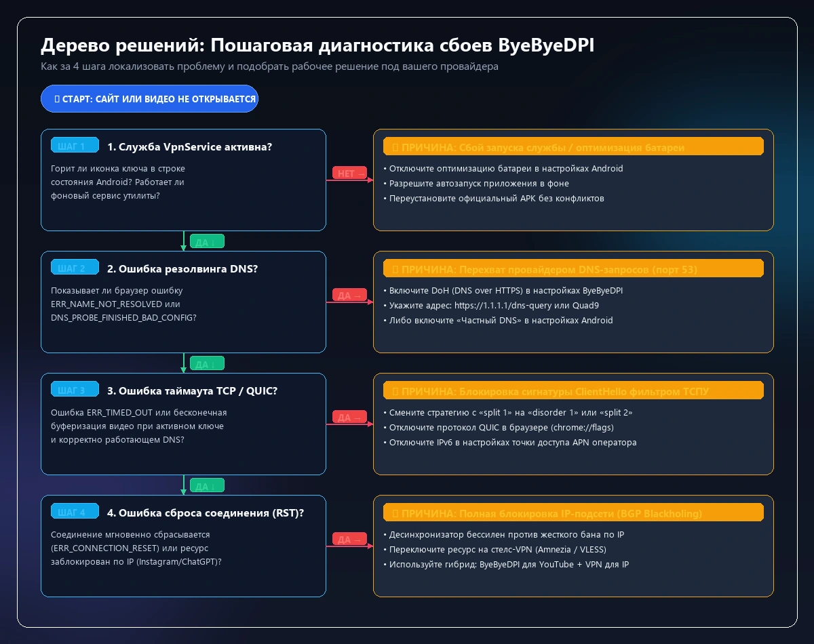Click header ПРИЧИНА: Блокировка сигнатуры ClientHello
The height and width of the screenshot is (644, 814).
[x=573, y=391]
